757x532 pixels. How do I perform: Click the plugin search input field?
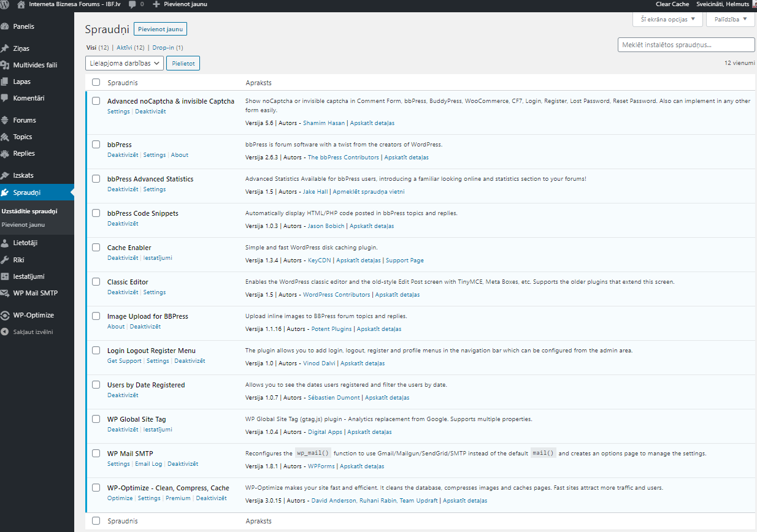tap(686, 45)
